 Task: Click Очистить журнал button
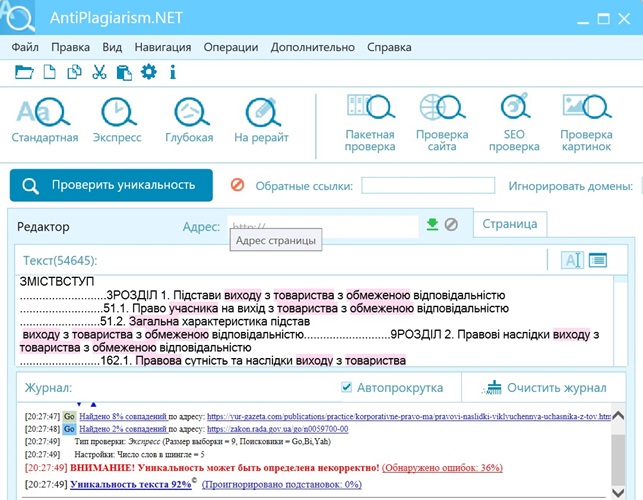(x=545, y=388)
